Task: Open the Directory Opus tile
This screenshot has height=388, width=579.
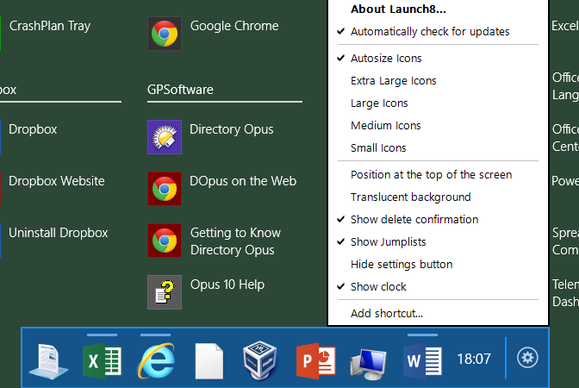Action: (x=210, y=137)
